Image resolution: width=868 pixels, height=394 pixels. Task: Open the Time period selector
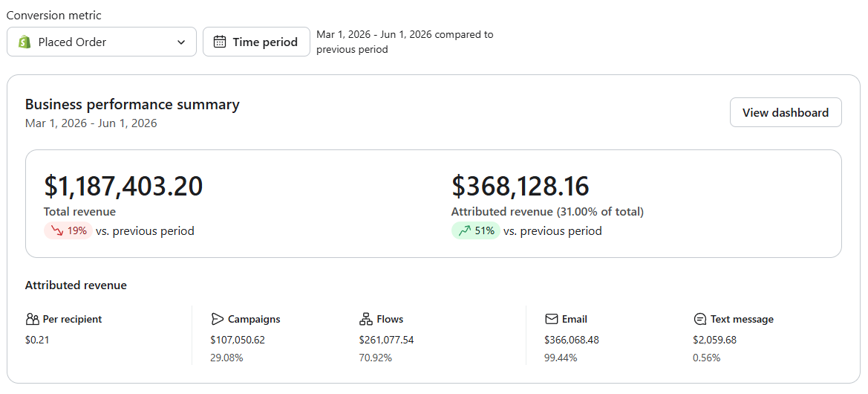coord(256,42)
